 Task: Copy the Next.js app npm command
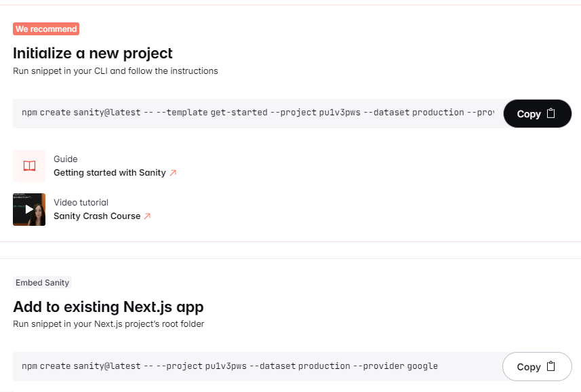537,367
